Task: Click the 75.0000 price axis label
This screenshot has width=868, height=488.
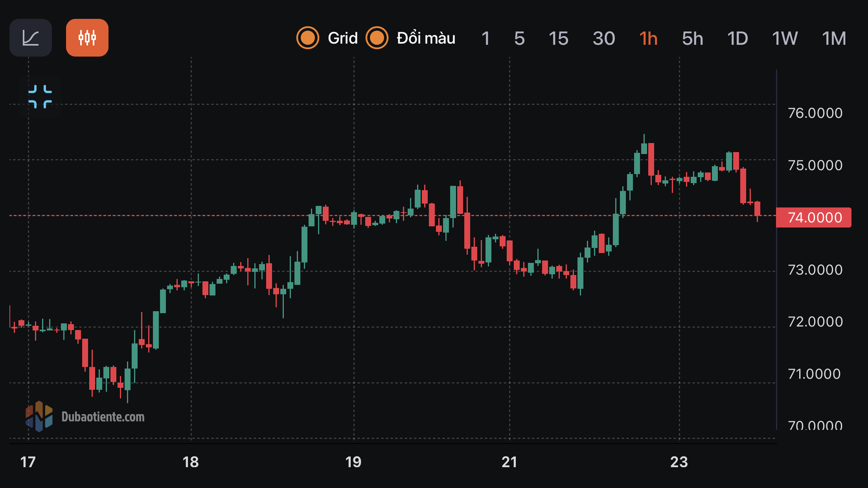Action: click(x=815, y=165)
